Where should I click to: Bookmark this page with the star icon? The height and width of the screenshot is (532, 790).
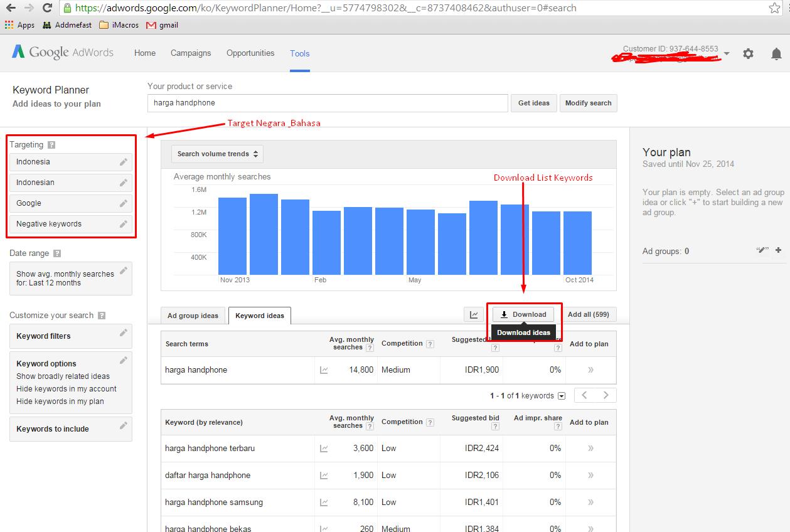776,8
